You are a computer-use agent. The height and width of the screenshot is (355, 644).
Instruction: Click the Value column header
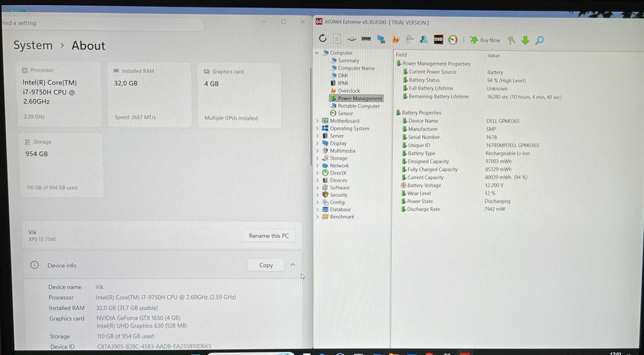point(493,55)
